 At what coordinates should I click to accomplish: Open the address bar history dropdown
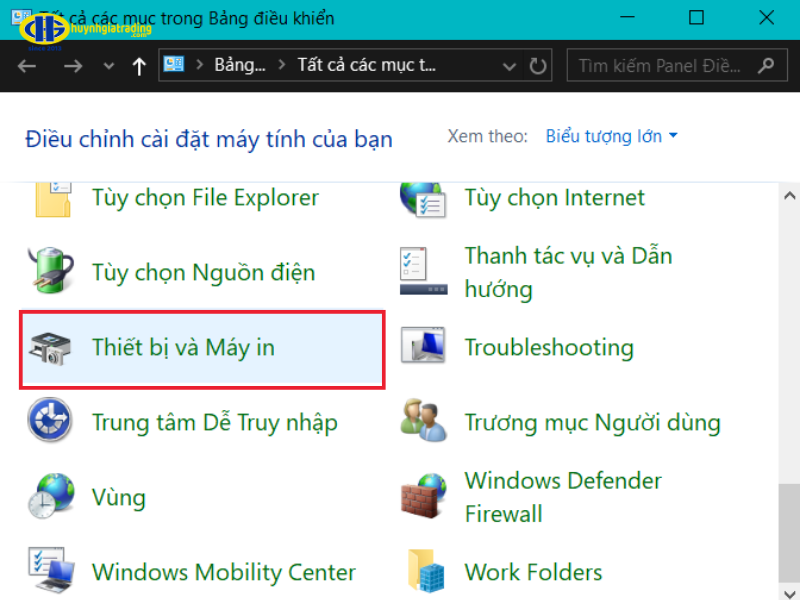pyautogui.click(x=509, y=65)
